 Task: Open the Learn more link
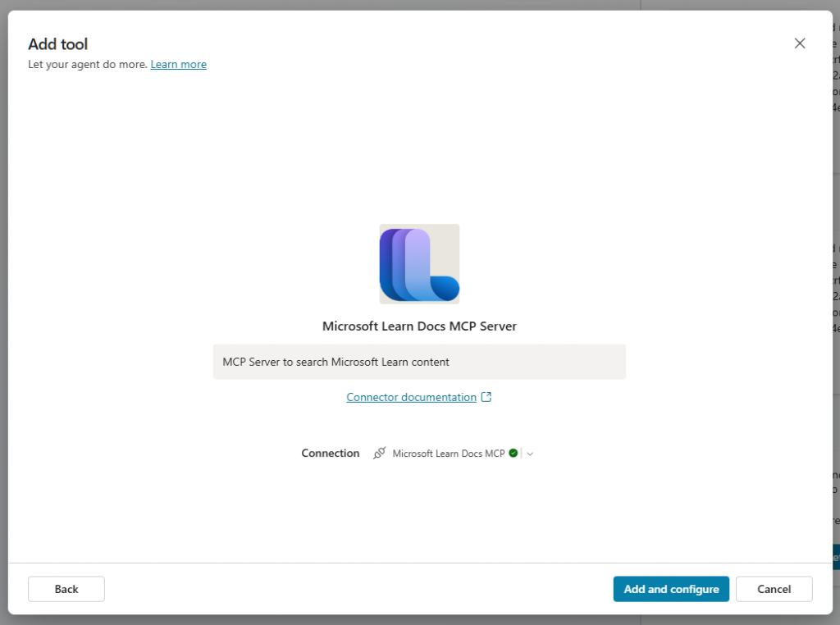tap(178, 64)
